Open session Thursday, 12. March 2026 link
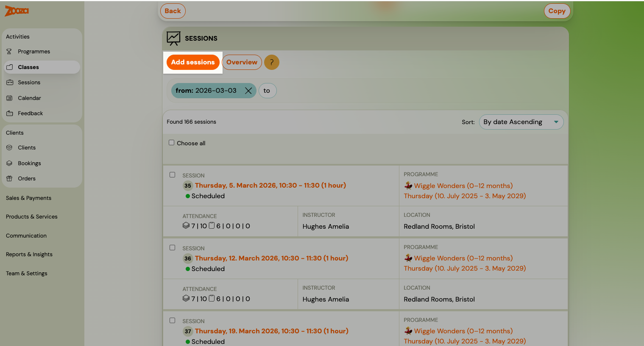Viewport: 644px width, 346px height. [272, 258]
